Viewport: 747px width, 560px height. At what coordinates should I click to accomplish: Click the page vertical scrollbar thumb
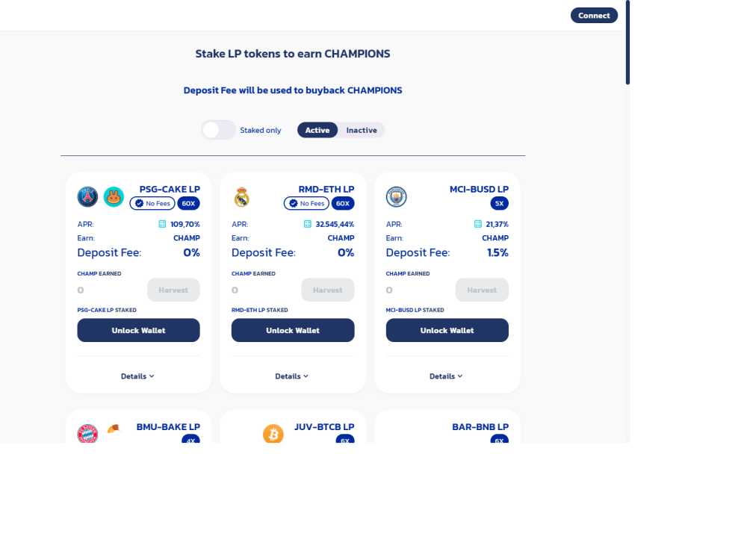coord(628,43)
